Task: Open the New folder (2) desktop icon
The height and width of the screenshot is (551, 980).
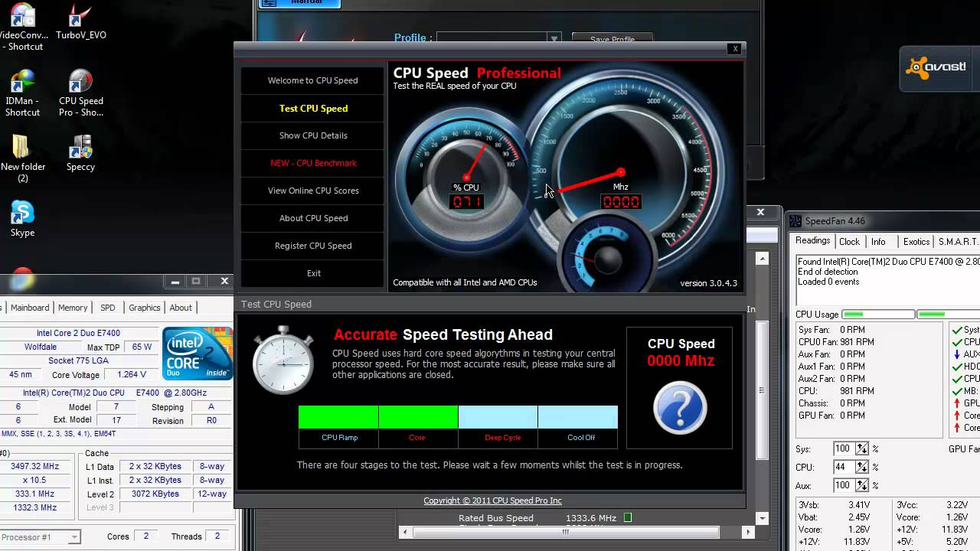Action: (x=22, y=159)
